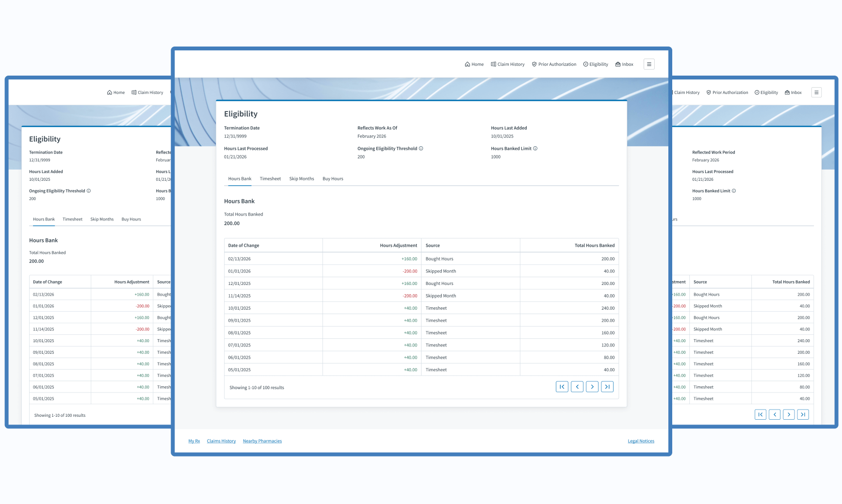
Task: Go to the previous results page in center table
Action: (577, 387)
